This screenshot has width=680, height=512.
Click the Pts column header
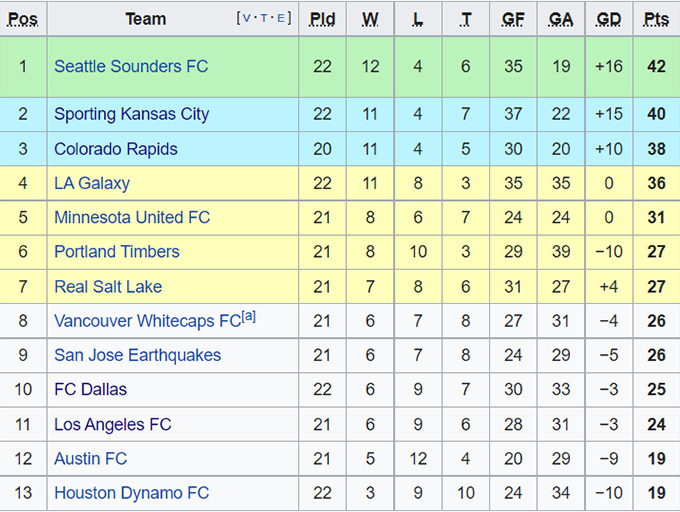(656, 19)
